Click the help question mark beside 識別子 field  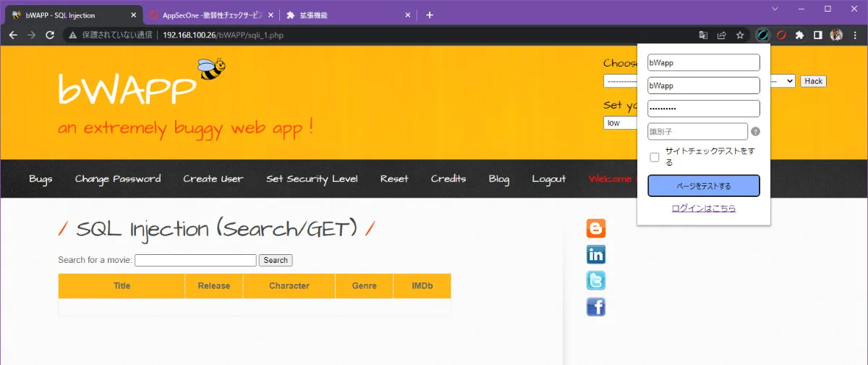click(755, 132)
